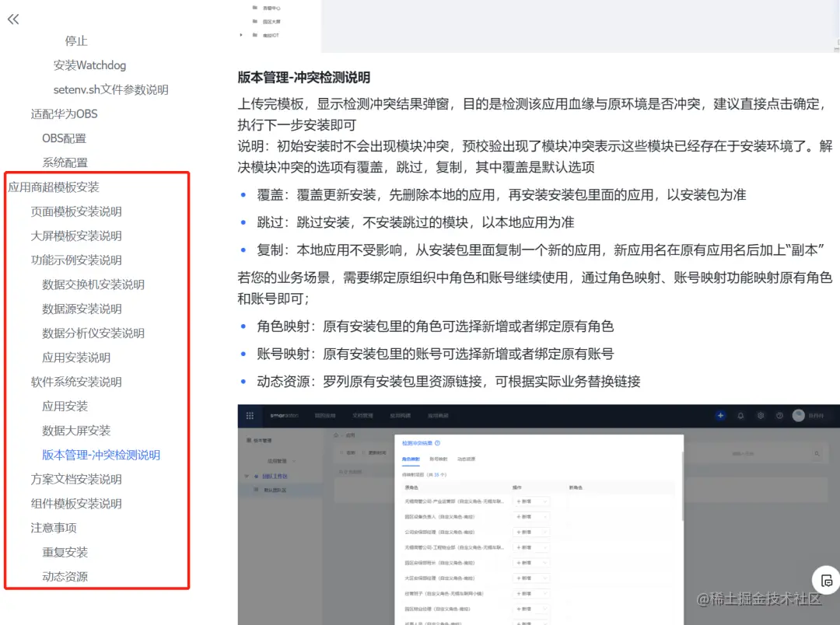Open the feedback chat icon at bottom right

click(x=826, y=580)
